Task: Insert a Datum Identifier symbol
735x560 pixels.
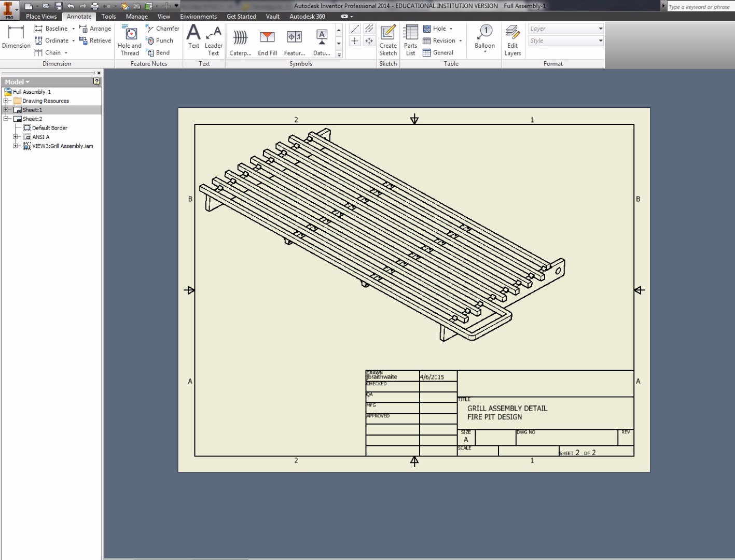Action: tap(322, 43)
